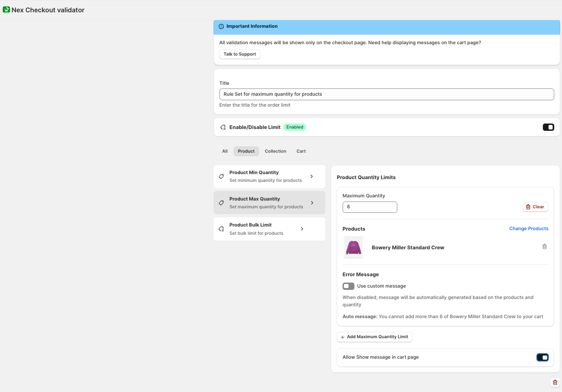
Task: Enable the Use custom message toggle
Action: click(x=349, y=286)
